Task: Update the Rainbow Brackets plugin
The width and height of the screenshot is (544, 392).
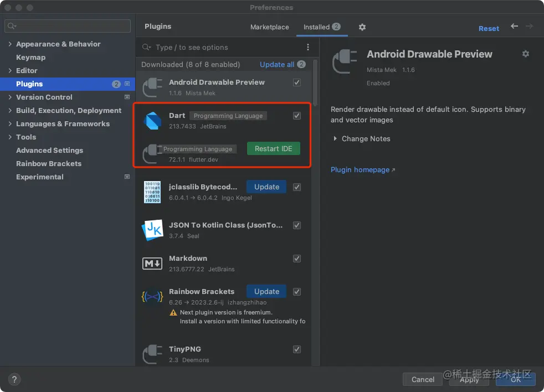Action: (x=266, y=291)
